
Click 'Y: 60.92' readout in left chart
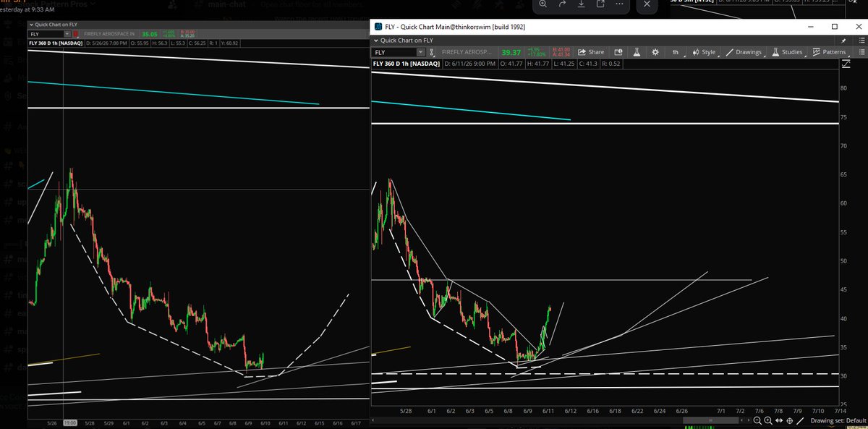(x=229, y=43)
